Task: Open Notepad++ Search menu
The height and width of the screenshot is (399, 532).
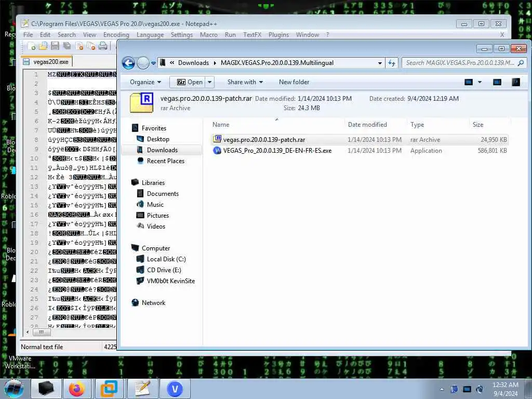Action: click(66, 35)
